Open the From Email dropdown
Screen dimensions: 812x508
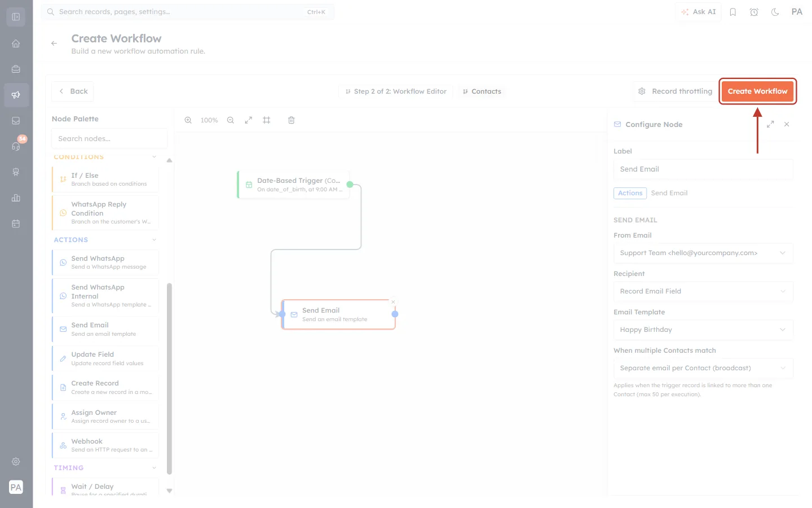(703, 253)
